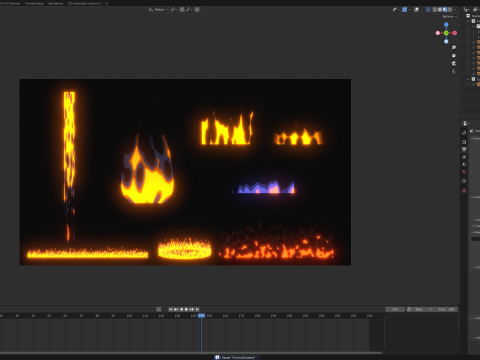This screenshot has width=480, height=360.
Task: Add a new workspace with plus button
Action: [x=107, y=3]
